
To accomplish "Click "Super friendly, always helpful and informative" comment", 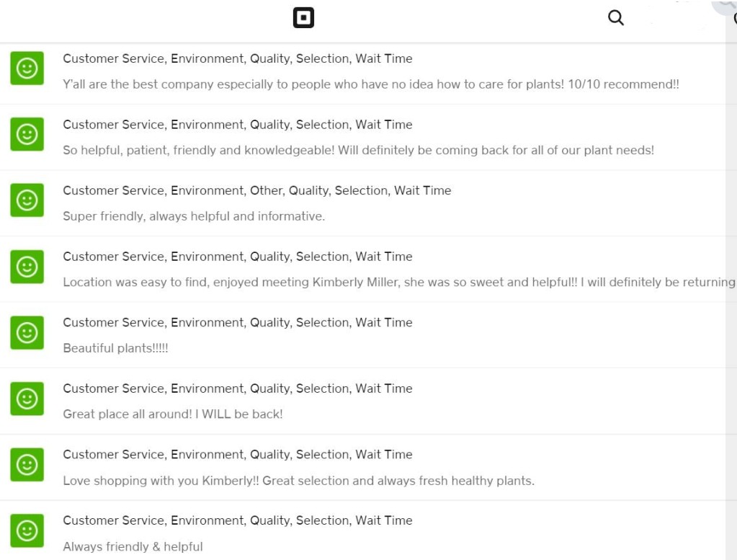I will tap(194, 216).
